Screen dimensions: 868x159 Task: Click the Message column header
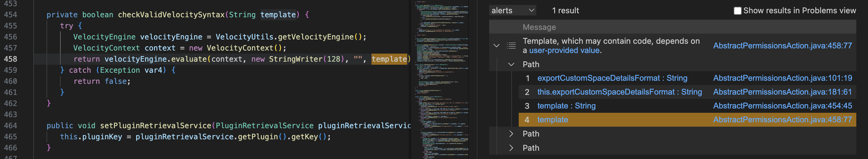coord(539,27)
